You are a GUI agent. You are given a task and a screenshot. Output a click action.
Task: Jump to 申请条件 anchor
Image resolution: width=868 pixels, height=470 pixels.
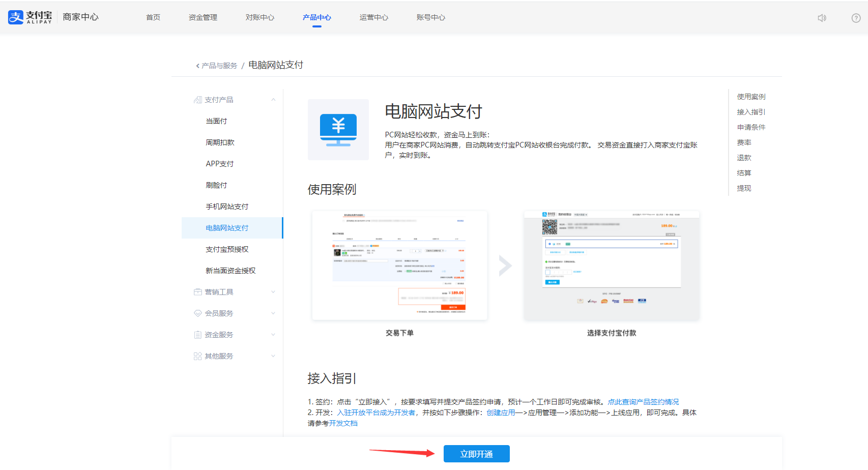751,127
